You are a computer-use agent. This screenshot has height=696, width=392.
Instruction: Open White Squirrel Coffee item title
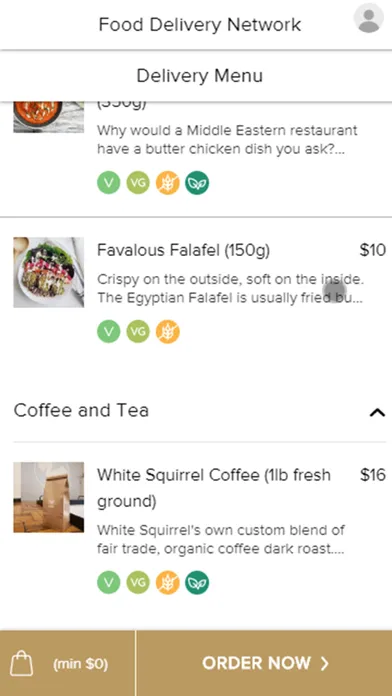tap(214, 488)
